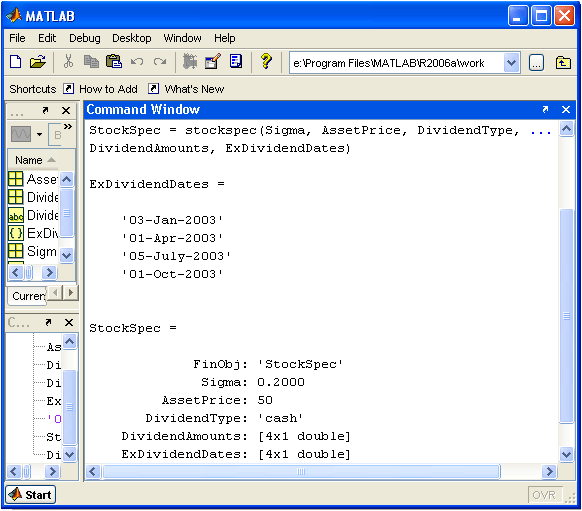The width and height of the screenshot is (582, 511).
Task: Sort the Workspace list by the Name column header
Action: point(36,160)
